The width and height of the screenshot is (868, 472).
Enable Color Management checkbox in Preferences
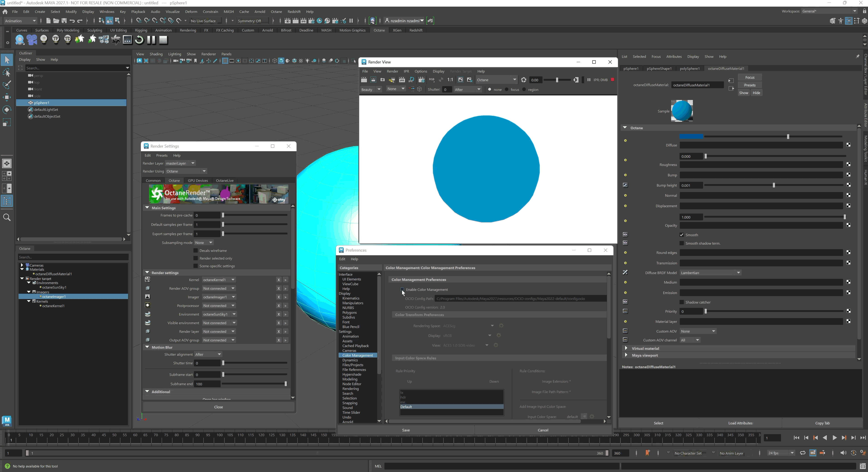[402, 290]
